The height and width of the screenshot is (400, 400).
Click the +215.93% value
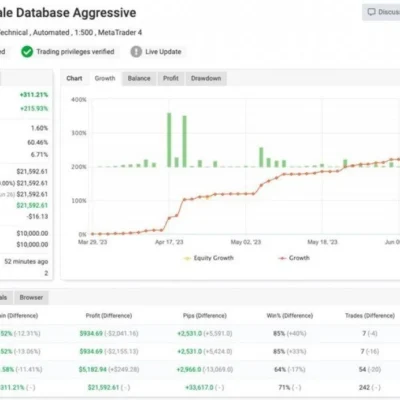34,109
